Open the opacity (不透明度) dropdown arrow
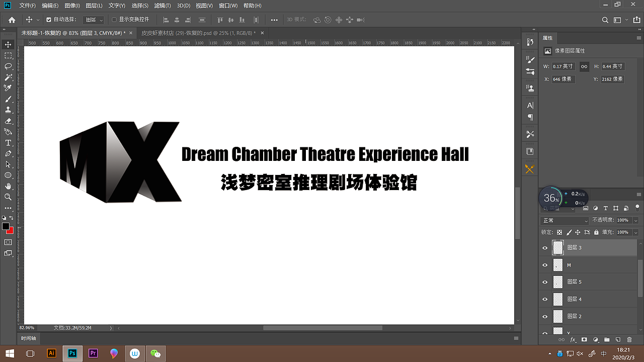 (x=635, y=221)
